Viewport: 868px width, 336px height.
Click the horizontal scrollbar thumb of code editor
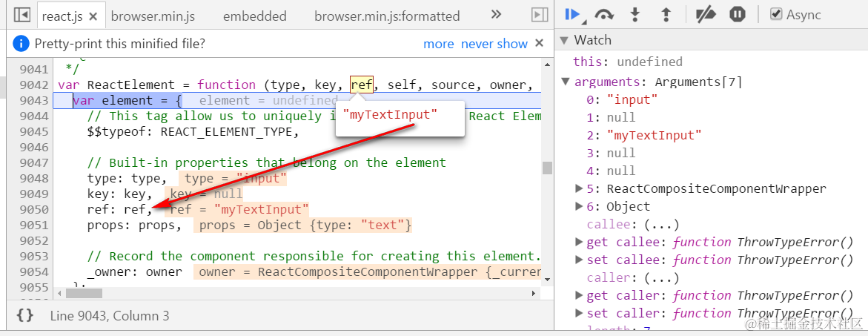[85, 294]
